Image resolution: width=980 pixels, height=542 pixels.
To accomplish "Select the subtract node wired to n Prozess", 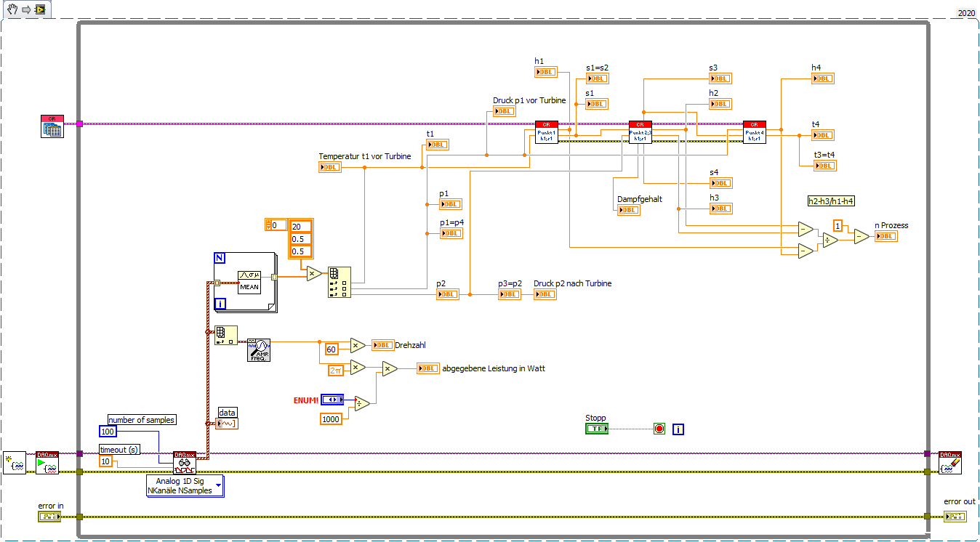I will point(861,236).
